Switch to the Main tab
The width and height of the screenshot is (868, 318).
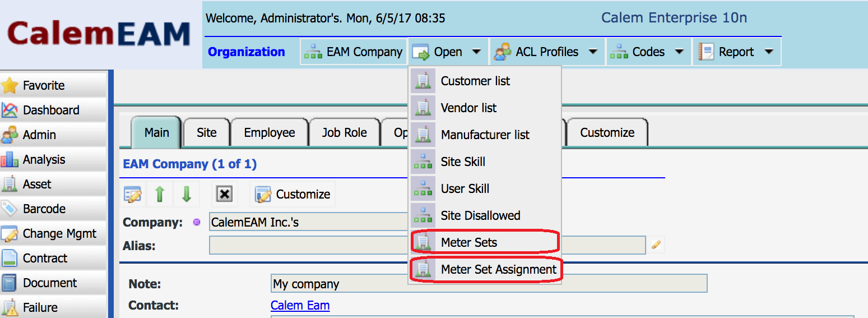click(156, 132)
